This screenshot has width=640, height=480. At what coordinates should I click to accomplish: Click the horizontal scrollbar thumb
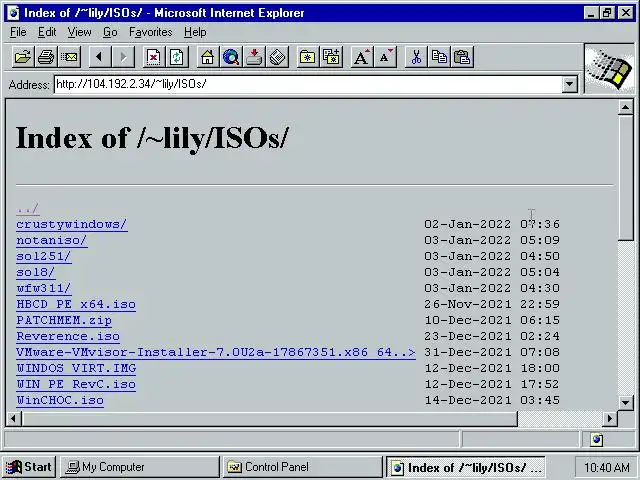269,418
